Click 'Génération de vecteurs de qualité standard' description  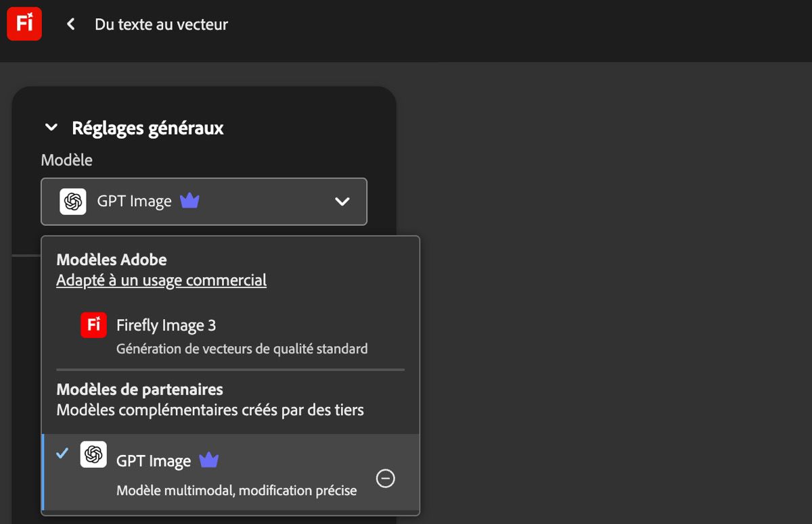242,349
